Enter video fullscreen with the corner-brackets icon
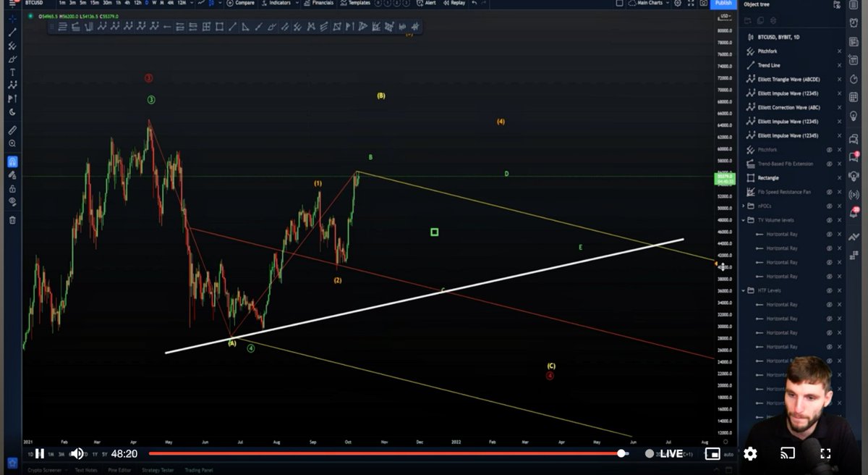 point(825,454)
